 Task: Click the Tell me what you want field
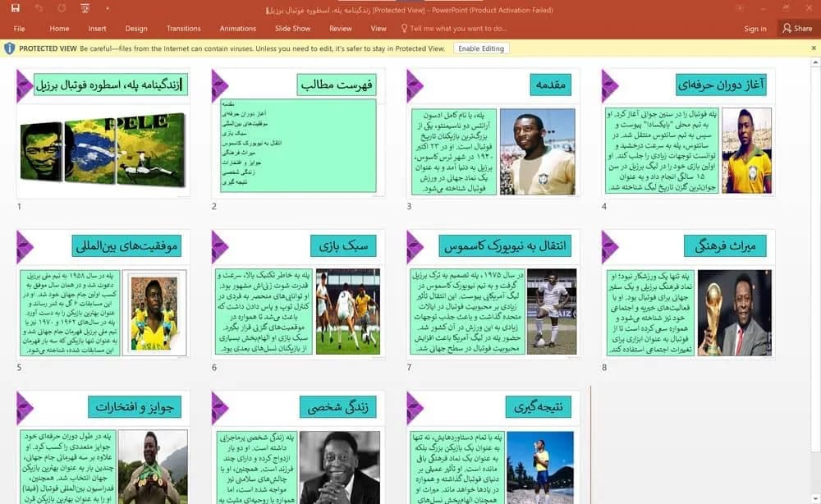pos(458,29)
